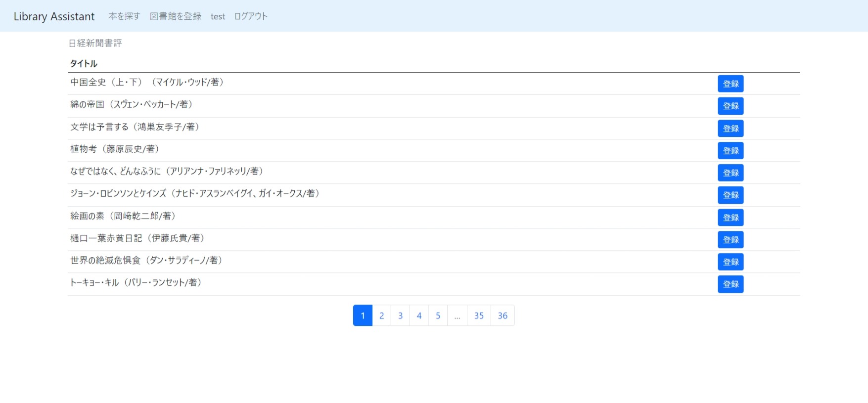Open the 図書館を登録 navigation menu item
Image resolution: width=868 pixels, height=403 pixels.
176,16
